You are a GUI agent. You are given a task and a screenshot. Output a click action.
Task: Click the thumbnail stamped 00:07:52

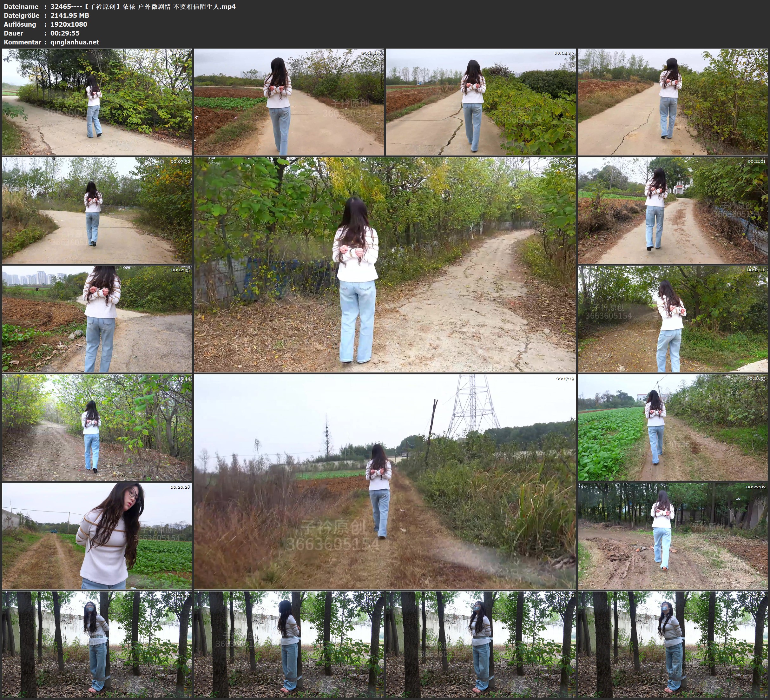pos(97,210)
